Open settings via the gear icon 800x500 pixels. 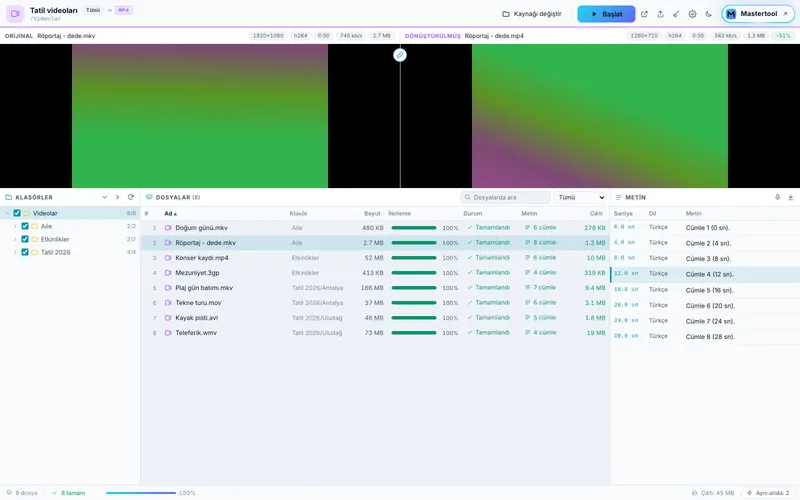tap(692, 14)
